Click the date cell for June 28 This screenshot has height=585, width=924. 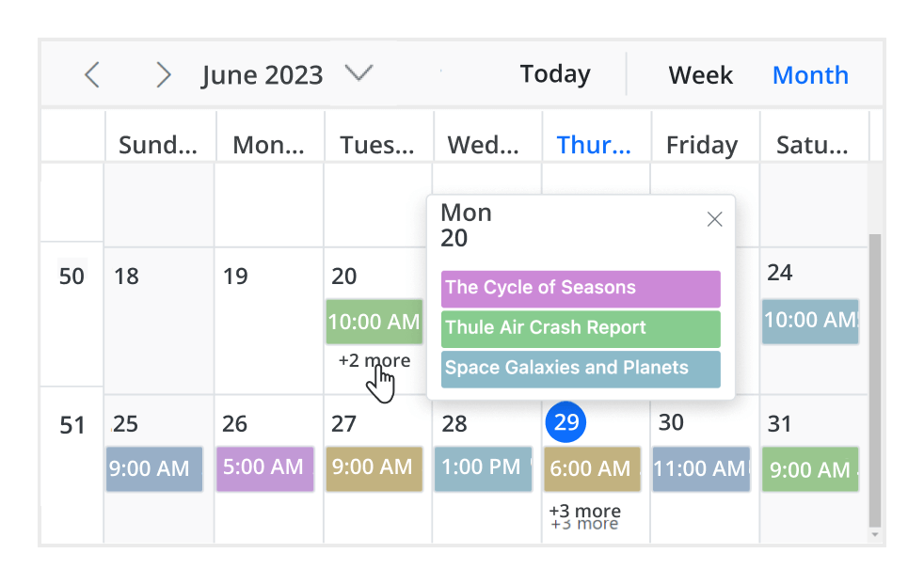[x=454, y=424]
